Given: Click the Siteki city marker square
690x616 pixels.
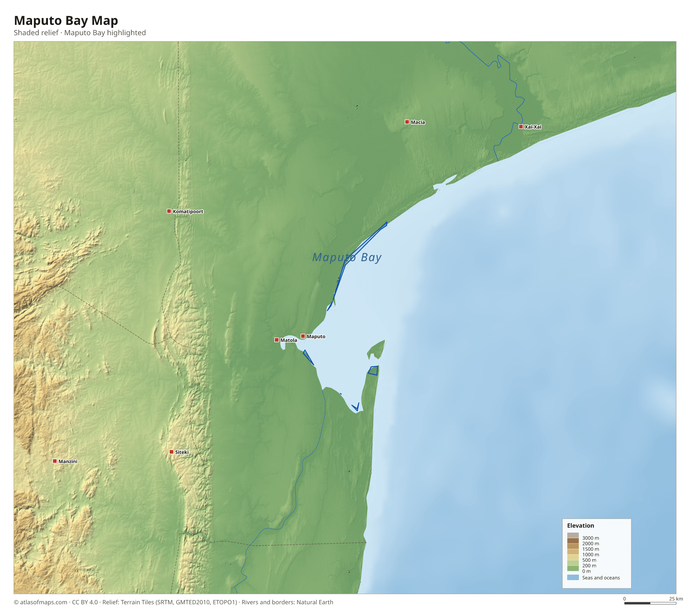Looking at the screenshot, I should [171, 452].
